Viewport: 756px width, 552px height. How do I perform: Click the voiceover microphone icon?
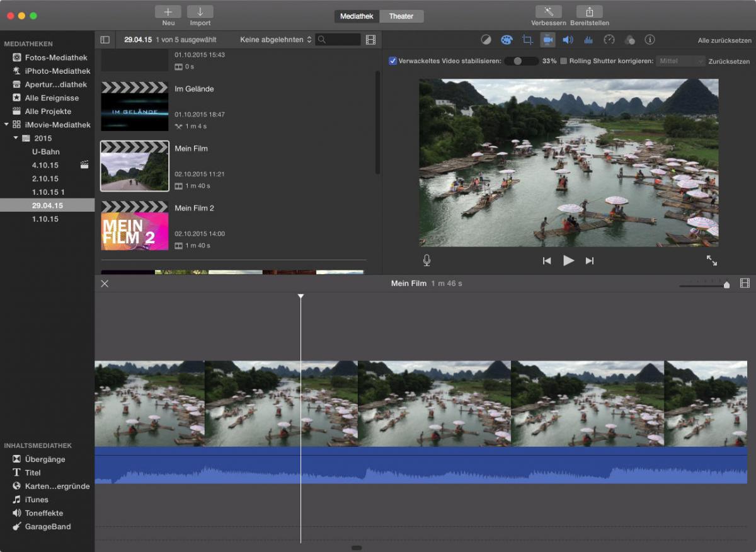coord(427,260)
